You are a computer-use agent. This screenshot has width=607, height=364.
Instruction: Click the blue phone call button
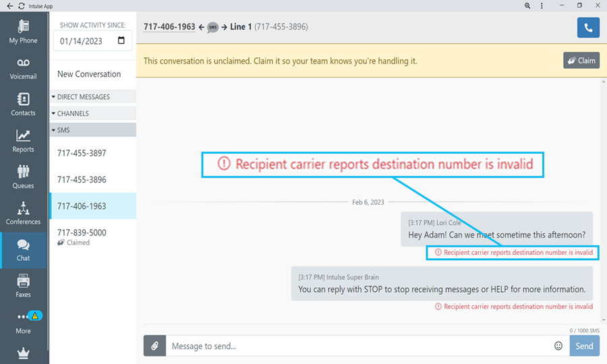pos(588,28)
